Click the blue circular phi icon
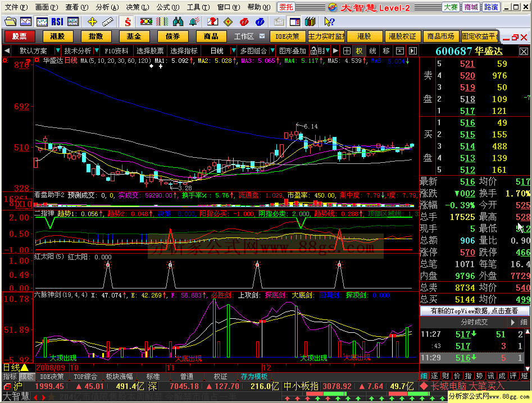Image resolution: width=532 pixels, height=403 pixels. (260, 22)
